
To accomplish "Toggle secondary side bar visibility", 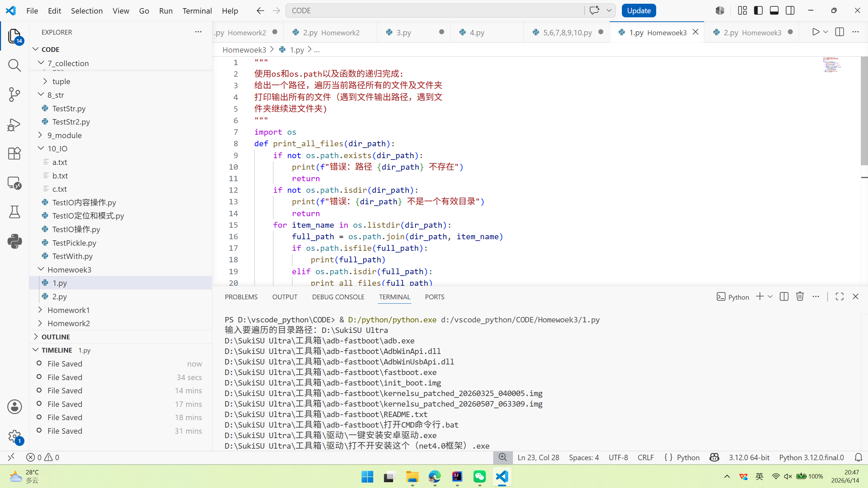I will pyautogui.click(x=790, y=11).
